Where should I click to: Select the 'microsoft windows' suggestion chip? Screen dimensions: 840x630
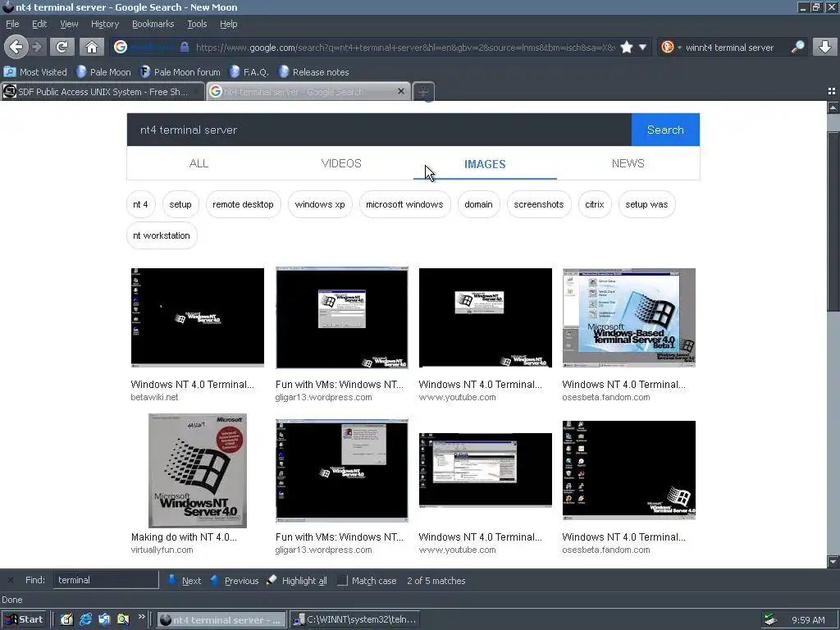click(x=404, y=204)
